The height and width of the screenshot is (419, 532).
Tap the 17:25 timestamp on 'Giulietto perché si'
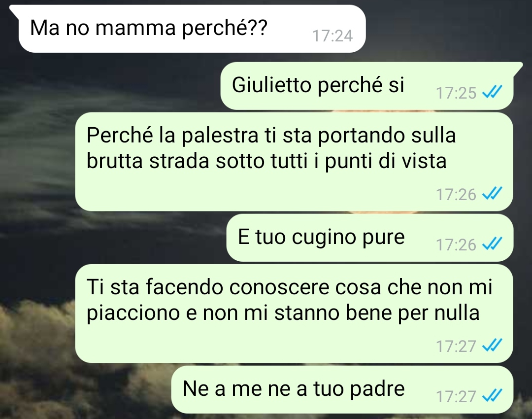(x=456, y=93)
